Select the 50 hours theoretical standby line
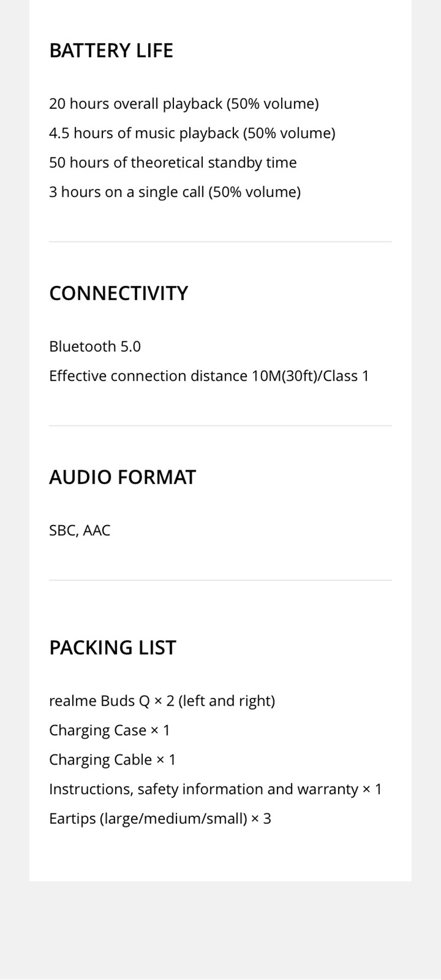 tap(172, 162)
